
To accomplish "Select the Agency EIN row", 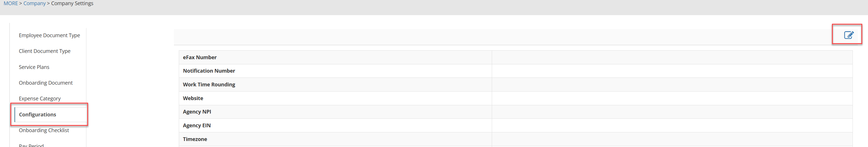I will coord(197,126).
